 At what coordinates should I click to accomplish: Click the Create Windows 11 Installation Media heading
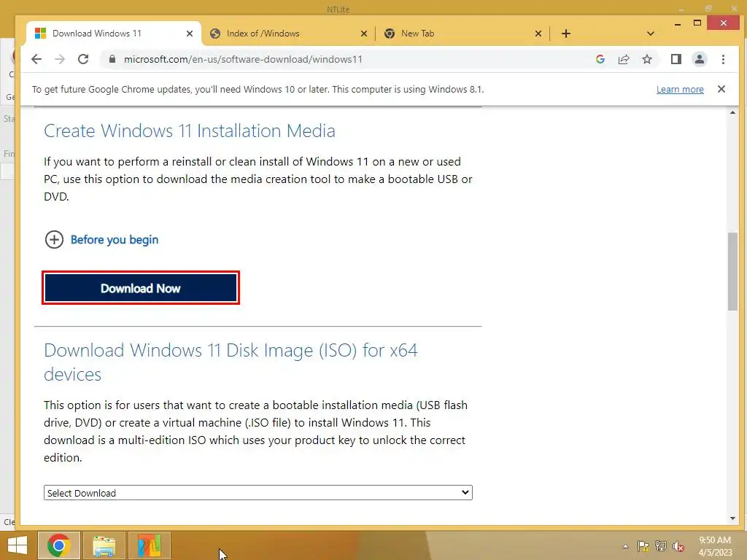click(x=190, y=131)
